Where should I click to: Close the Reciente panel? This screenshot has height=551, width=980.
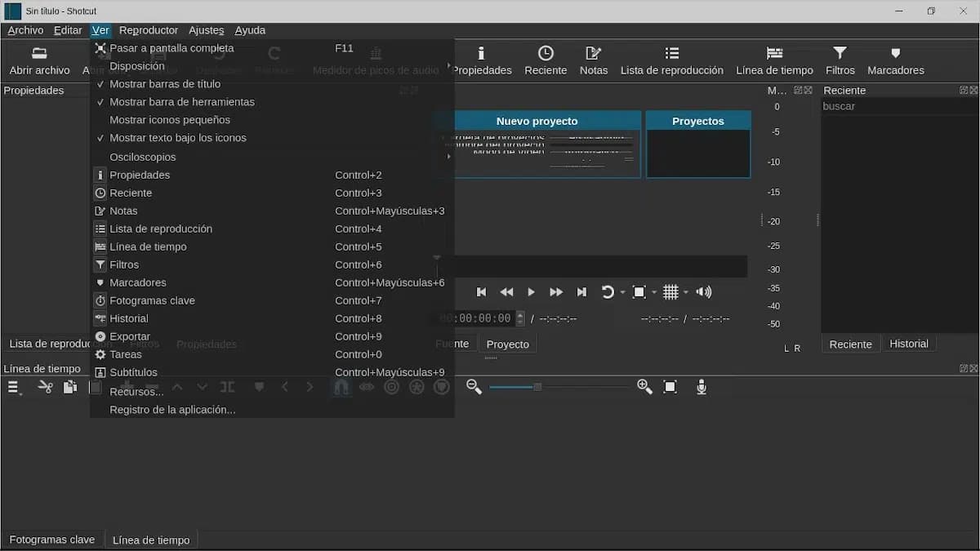972,91
